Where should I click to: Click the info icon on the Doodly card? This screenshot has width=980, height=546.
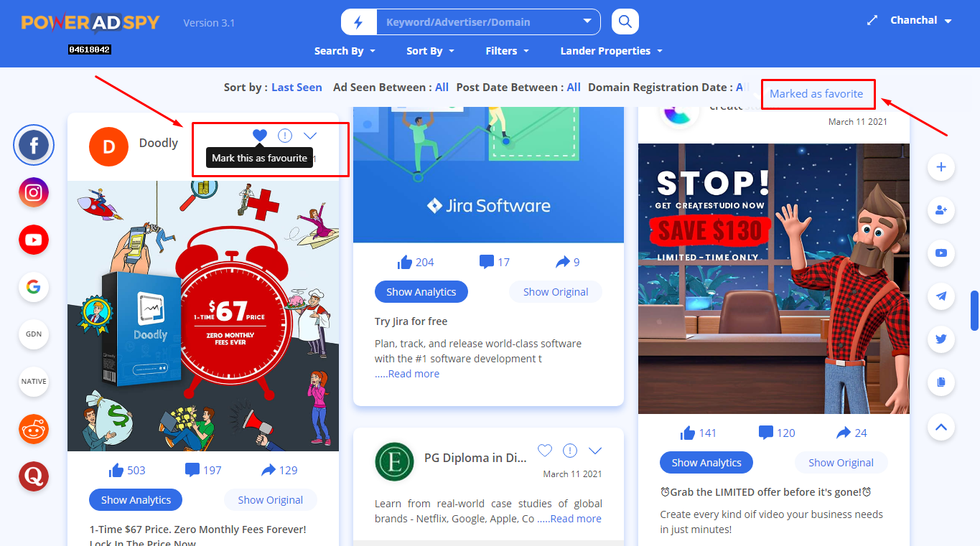(x=285, y=135)
